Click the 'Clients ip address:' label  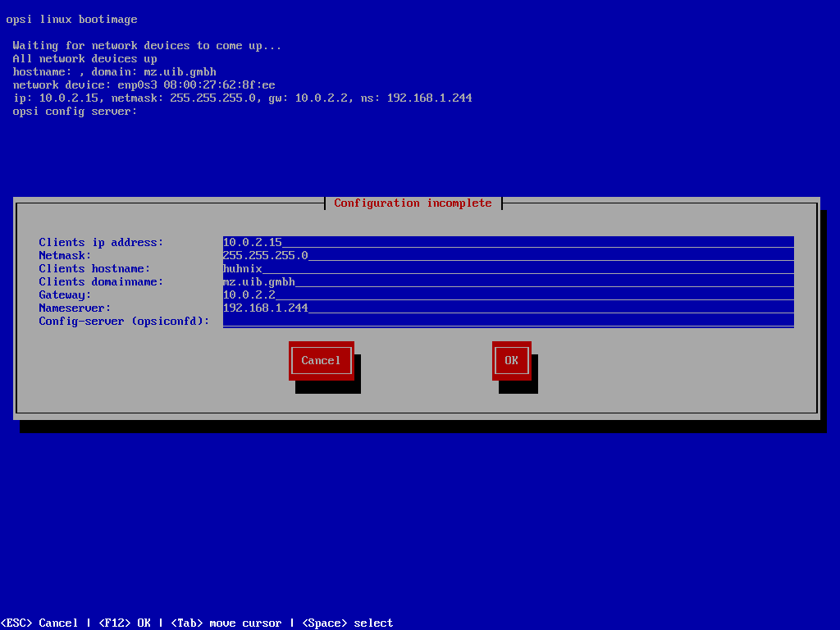(101, 243)
